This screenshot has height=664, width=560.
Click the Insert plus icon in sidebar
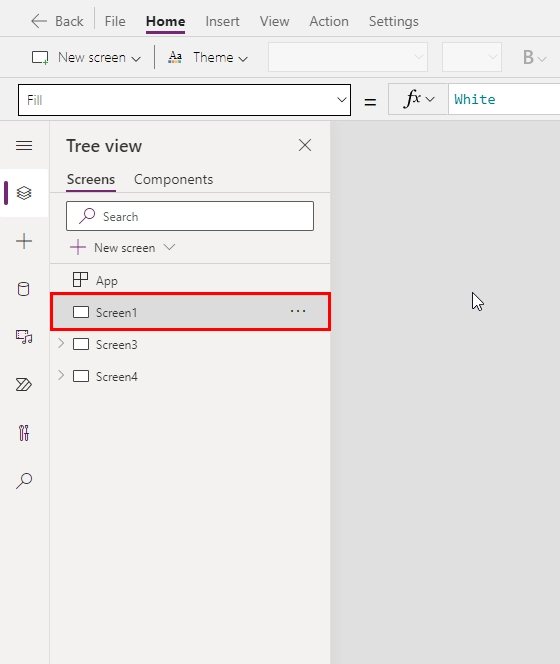tap(24, 241)
